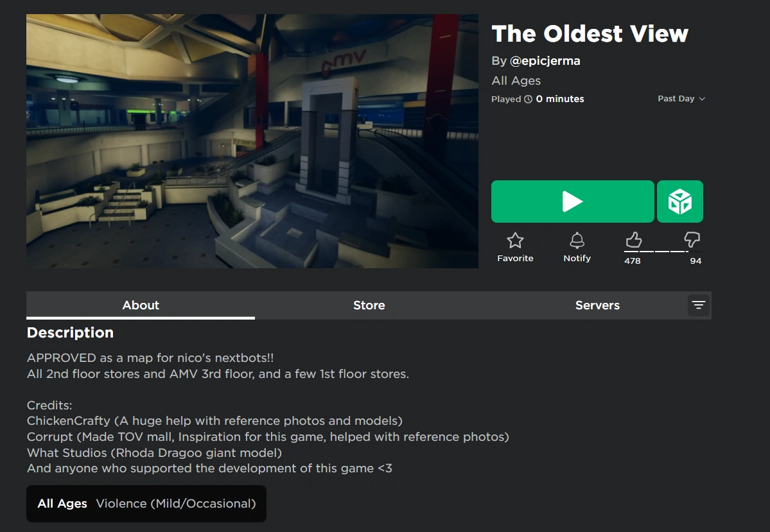Open the cube-icon button beside Play
Screen dimensions: 770x532
pyautogui.click(x=680, y=202)
